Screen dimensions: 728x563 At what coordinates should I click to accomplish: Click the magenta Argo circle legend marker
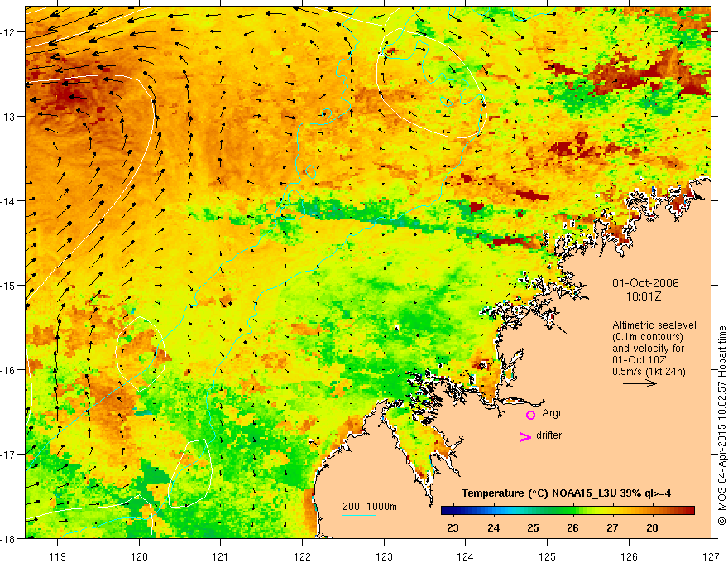click(530, 415)
